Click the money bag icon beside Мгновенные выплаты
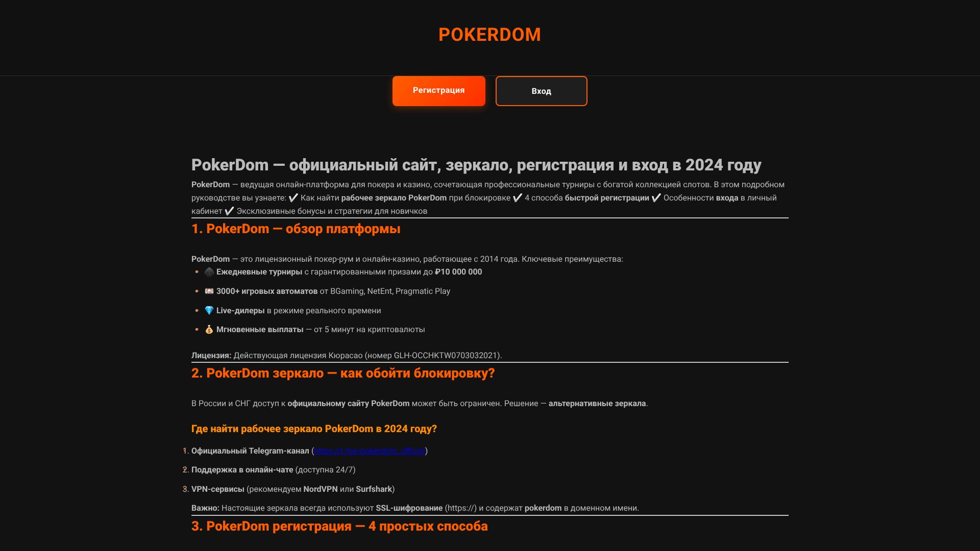This screenshot has width=980, height=551. click(209, 330)
